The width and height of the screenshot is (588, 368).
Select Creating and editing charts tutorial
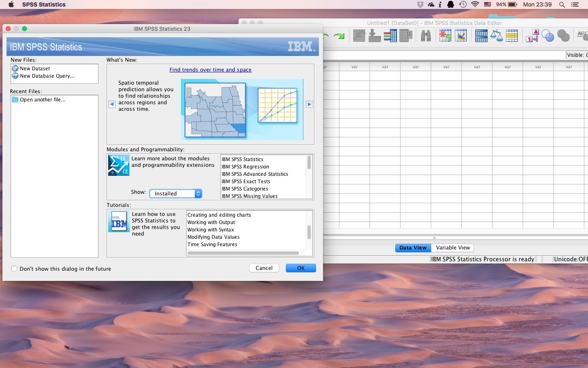coord(219,215)
